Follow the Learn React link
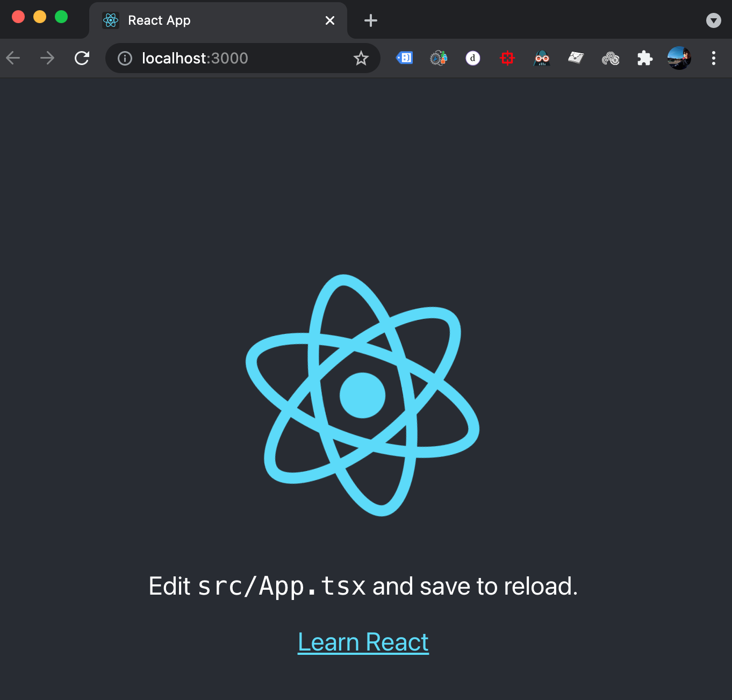Viewport: 732px width, 700px height. point(363,642)
